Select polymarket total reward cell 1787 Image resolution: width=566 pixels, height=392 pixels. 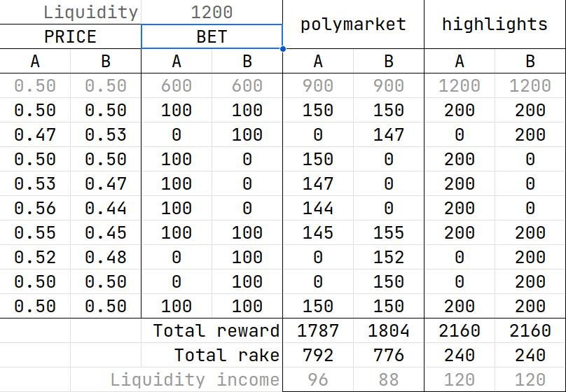[317, 330]
